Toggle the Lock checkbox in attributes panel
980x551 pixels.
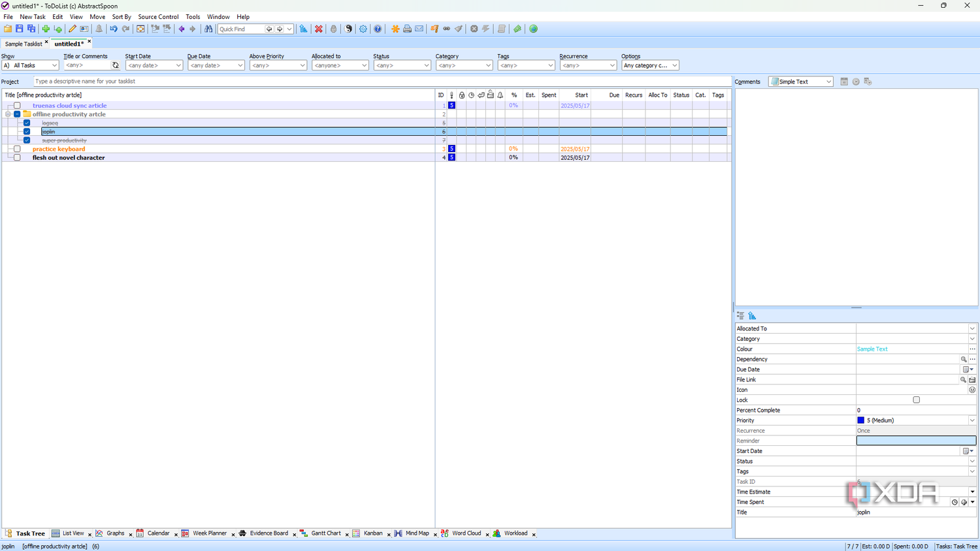(x=916, y=400)
